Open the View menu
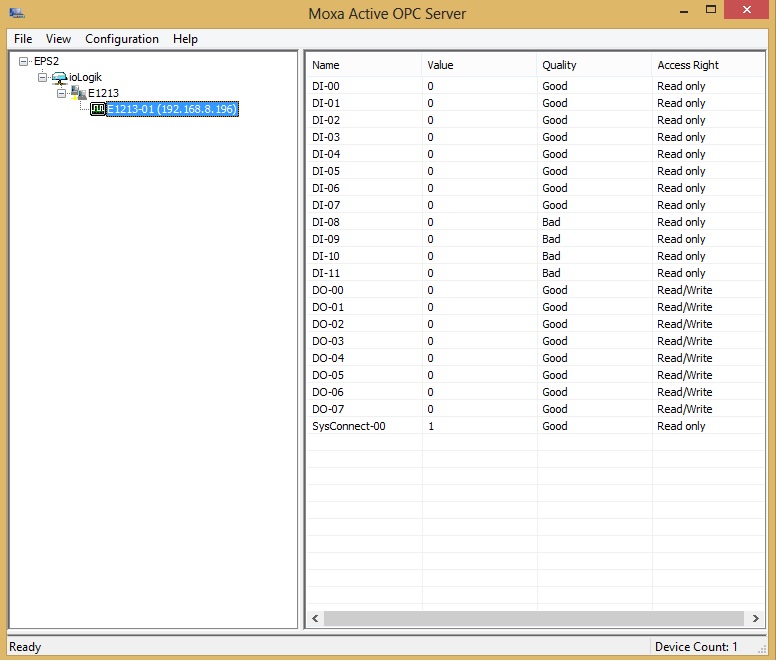 pyautogui.click(x=58, y=39)
